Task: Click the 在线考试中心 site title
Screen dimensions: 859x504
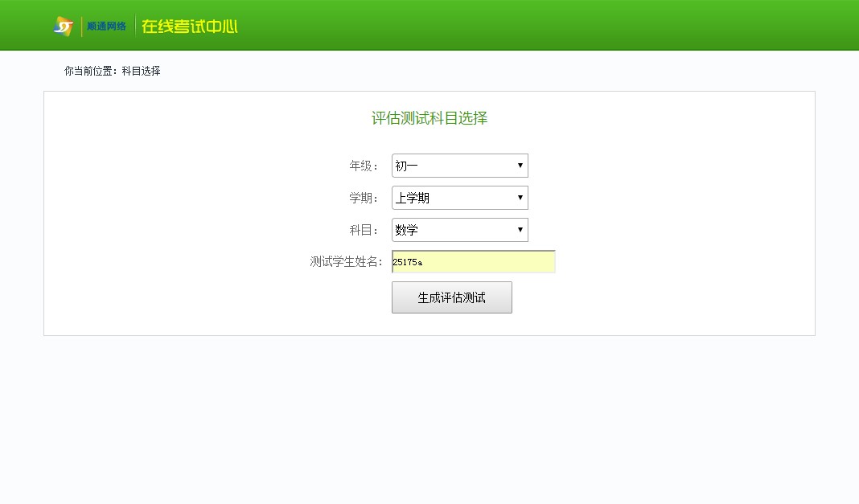Action: [x=189, y=25]
